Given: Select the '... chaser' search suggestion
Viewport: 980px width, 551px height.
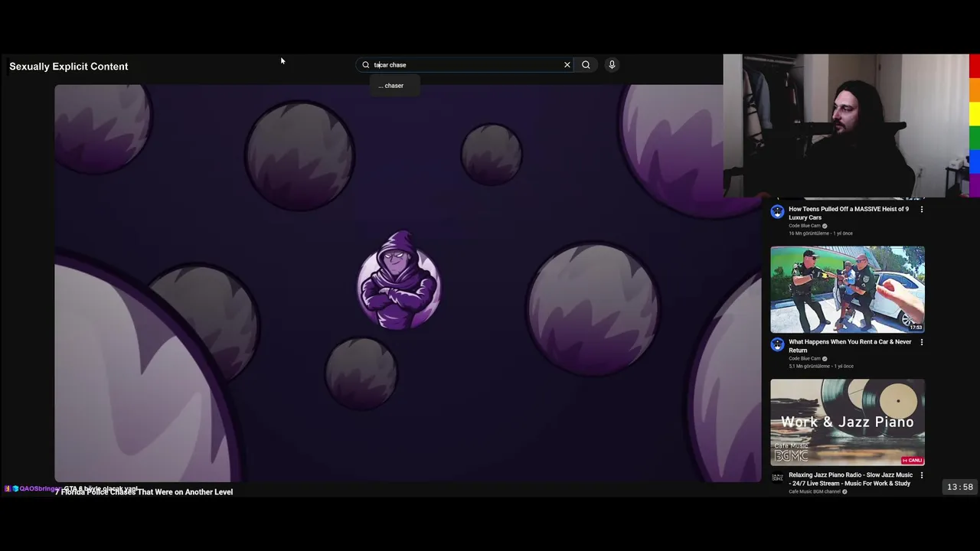Looking at the screenshot, I should click(391, 86).
